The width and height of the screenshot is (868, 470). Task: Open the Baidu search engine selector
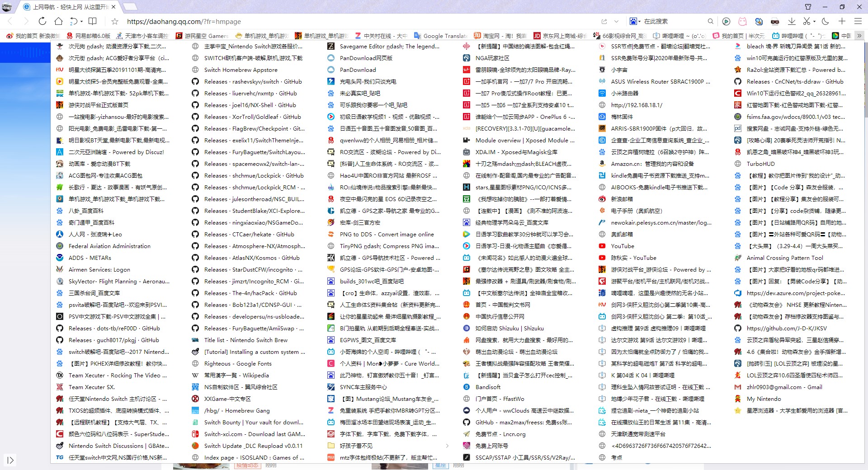point(634,21)
